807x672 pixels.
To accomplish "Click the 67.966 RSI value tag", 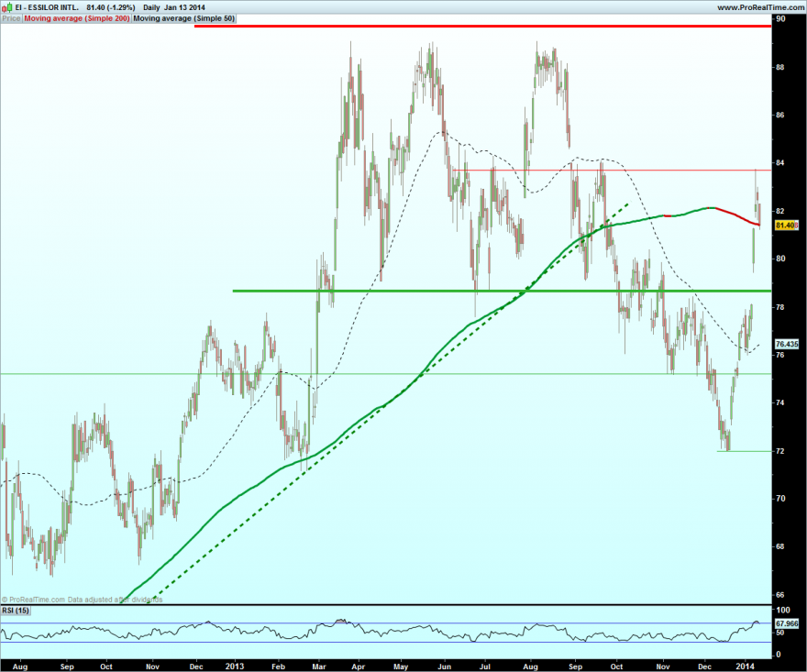I will [787, 623].
